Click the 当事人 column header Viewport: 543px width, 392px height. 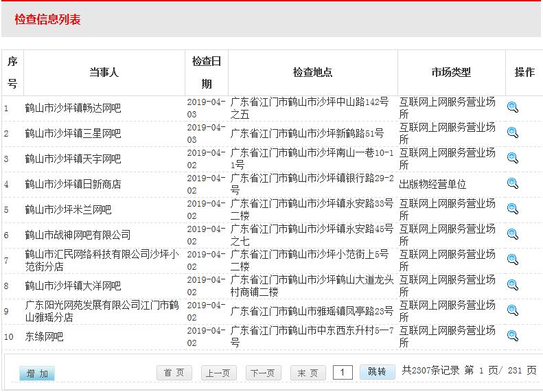104,72
